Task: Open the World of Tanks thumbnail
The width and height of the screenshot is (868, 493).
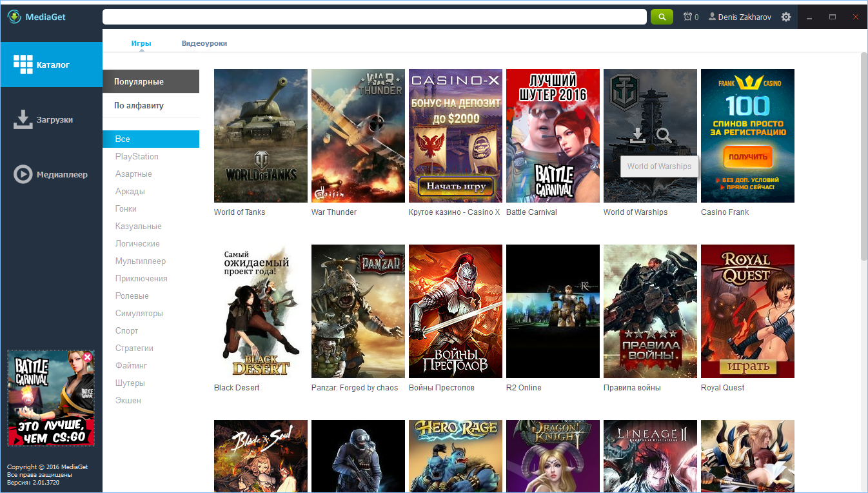Action: pos(261,136)
